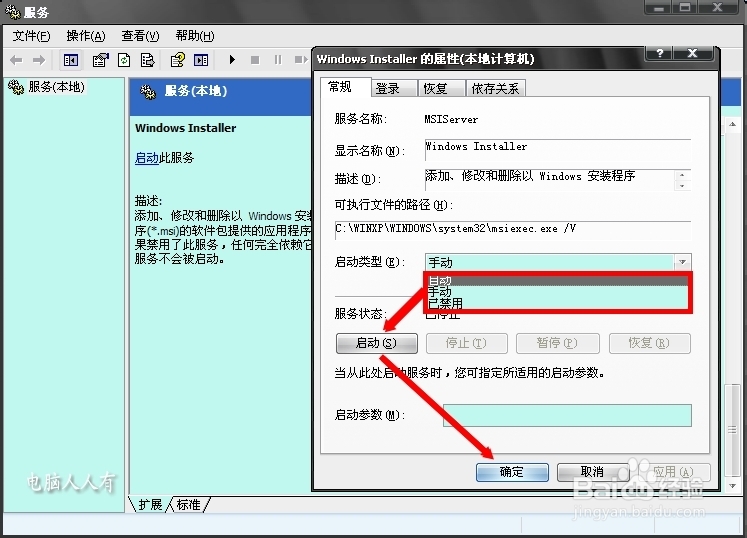Viewport: 747px width, 538px height.
Task: Click the 描述 text box
Action: pos(550,179)
